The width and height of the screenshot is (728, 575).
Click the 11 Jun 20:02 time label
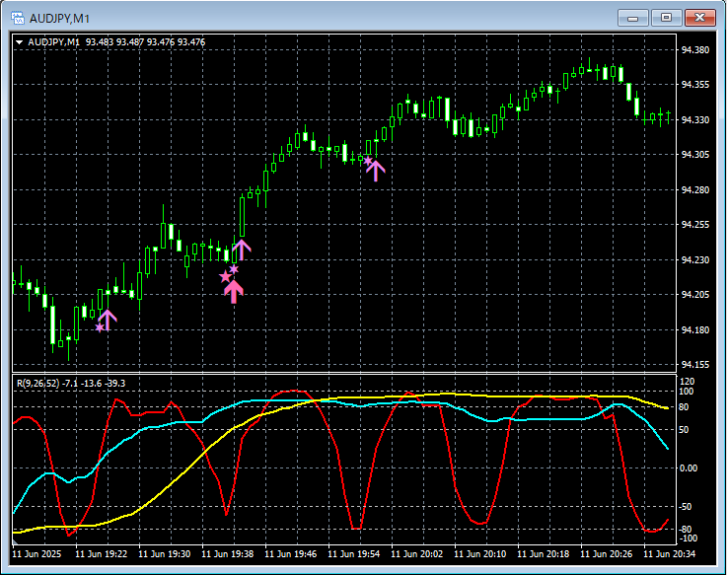(417, 554)
